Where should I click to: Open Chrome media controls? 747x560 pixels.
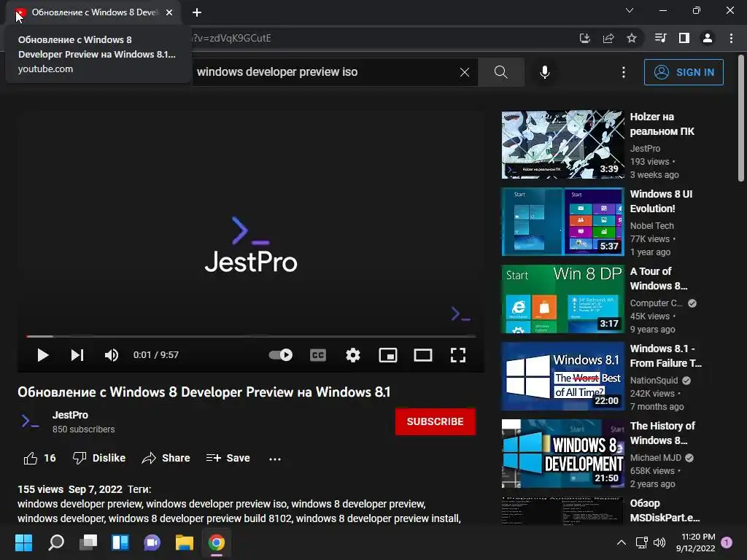660,38
